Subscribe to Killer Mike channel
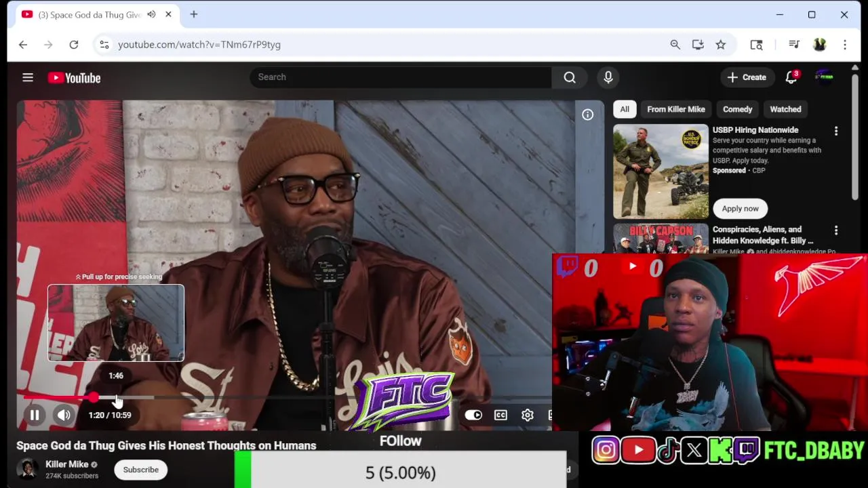This screenshot has height=488, width=868. point(141,470)
